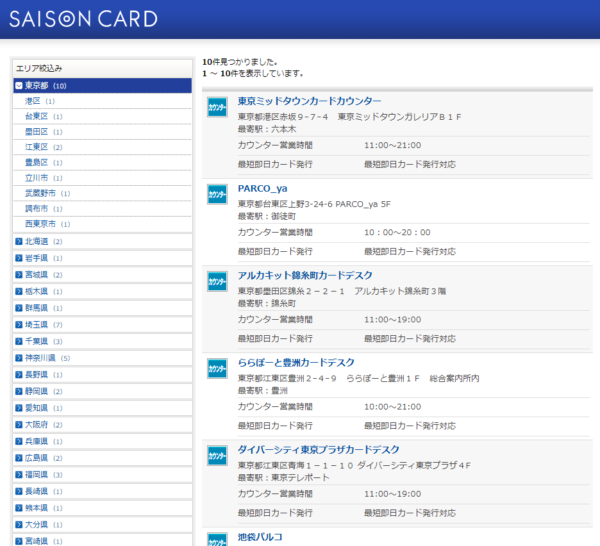Click text 最寄駅：錦糸町
Screen dimensions: 600x546
267,303
